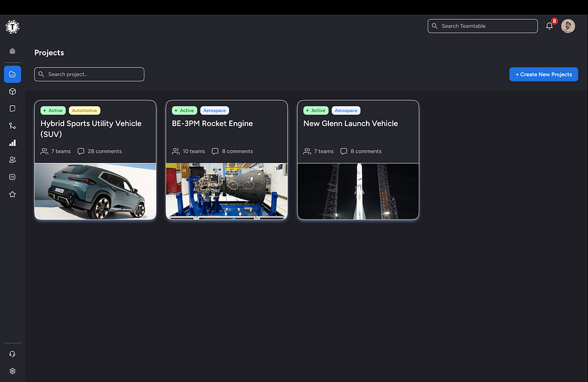Click the Projects page heading
Image resolution: width=588 pixels, height=382 pixels.
49,53
